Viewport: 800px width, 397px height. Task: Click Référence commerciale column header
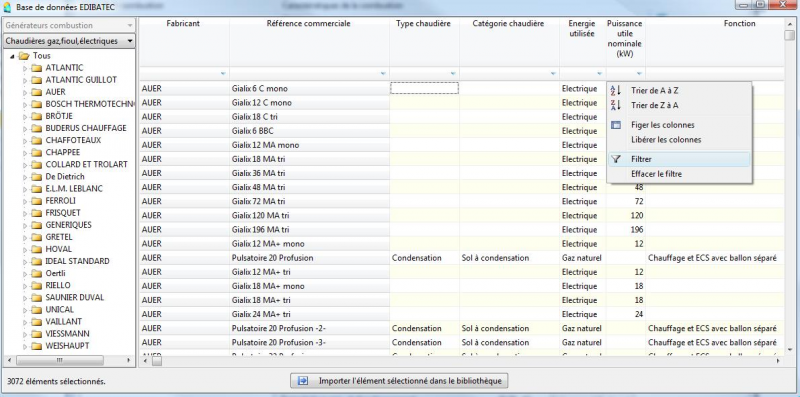click(x=309, y=42)
